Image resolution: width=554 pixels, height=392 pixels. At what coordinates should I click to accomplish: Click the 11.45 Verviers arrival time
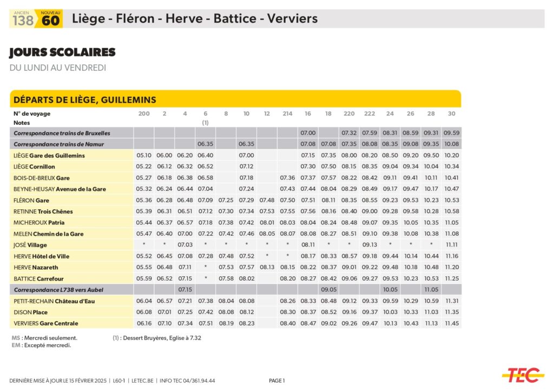[x=452, y=323]
